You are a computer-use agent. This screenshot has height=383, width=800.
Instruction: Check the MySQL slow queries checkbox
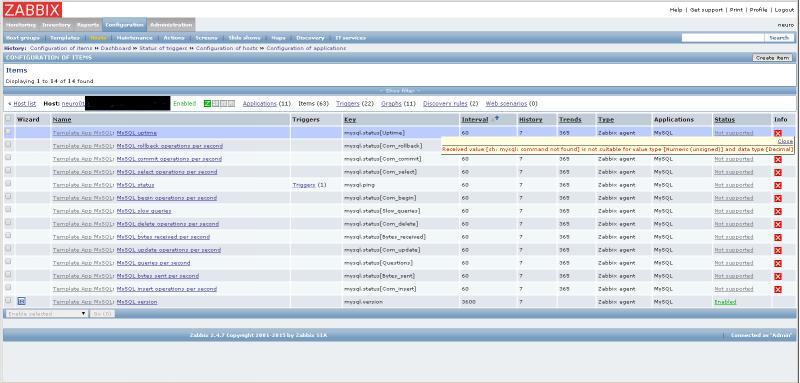click(8, 210)
